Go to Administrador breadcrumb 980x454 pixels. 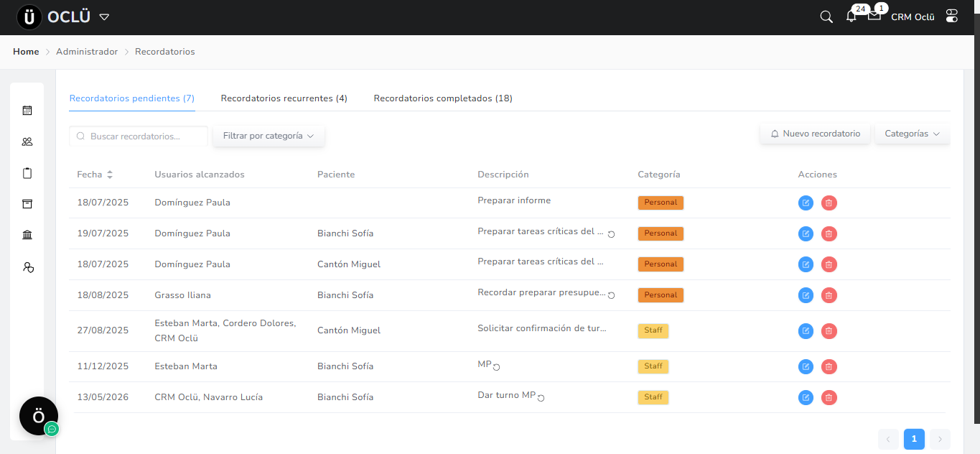tap(87, 52)
